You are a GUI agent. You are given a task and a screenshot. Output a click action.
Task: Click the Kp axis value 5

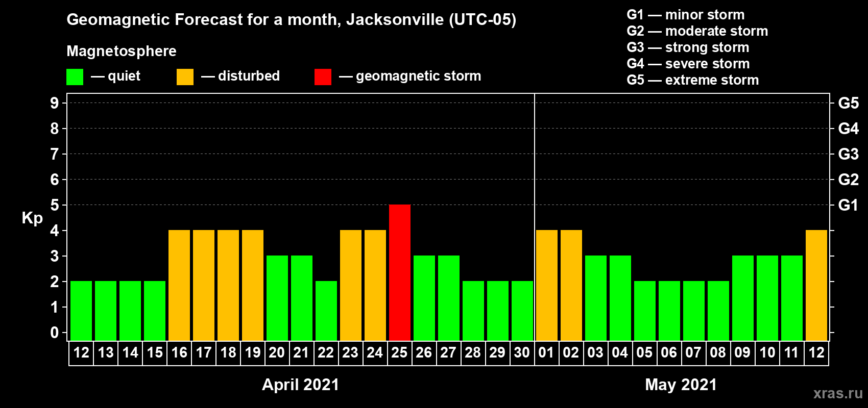click(x=55, y=205)
